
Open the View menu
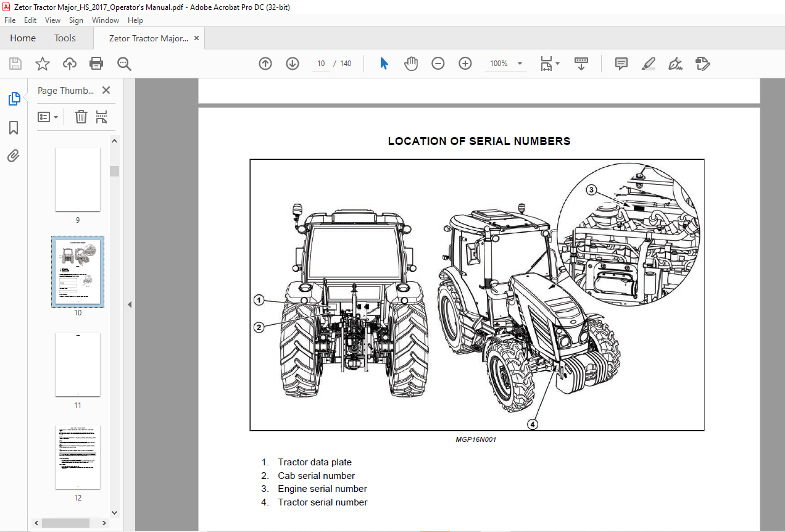pos(53,20)
